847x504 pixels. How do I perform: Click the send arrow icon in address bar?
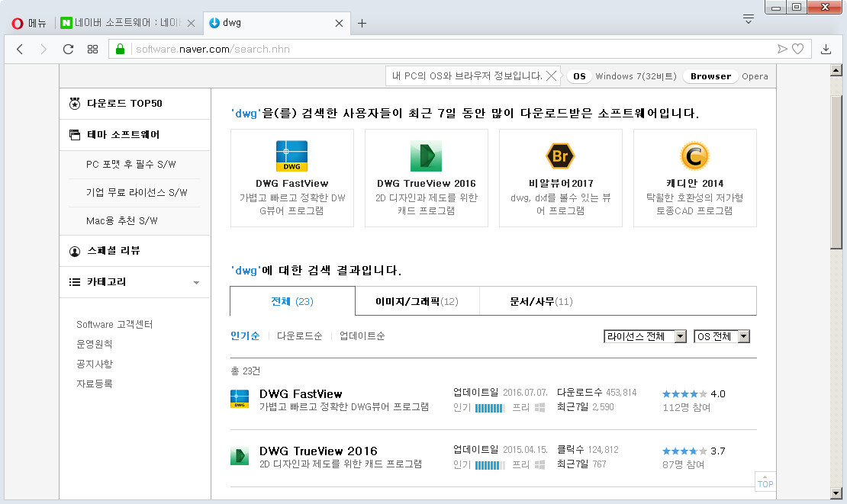[x=781, y=49]
